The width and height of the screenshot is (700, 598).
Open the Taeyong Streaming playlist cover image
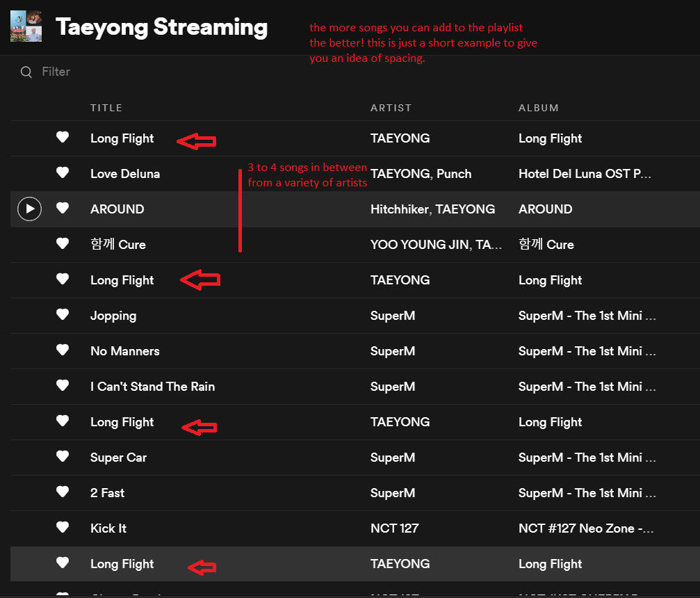pos(26,26)
